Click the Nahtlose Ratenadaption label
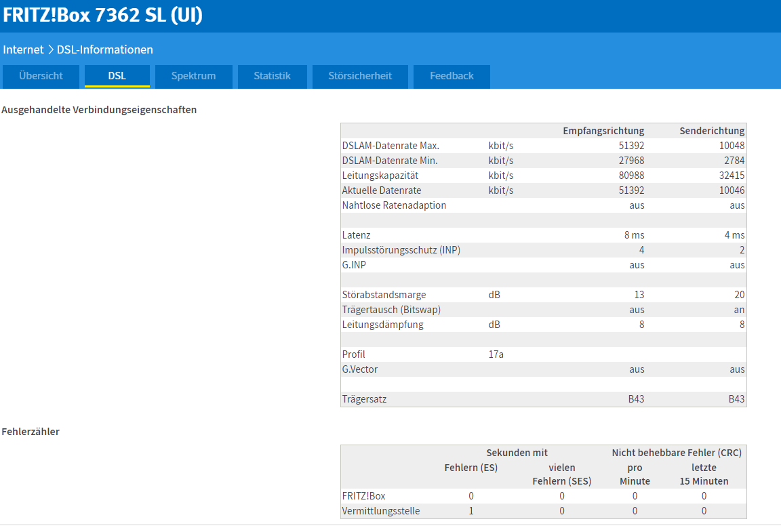This screenshot has height=532, width=781. point(394,206)
